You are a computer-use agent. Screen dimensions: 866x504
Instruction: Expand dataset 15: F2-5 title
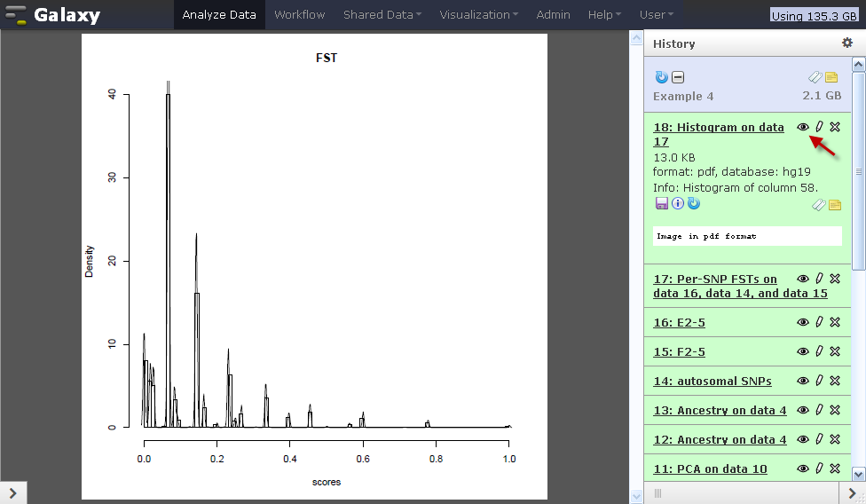click(679, 351)
